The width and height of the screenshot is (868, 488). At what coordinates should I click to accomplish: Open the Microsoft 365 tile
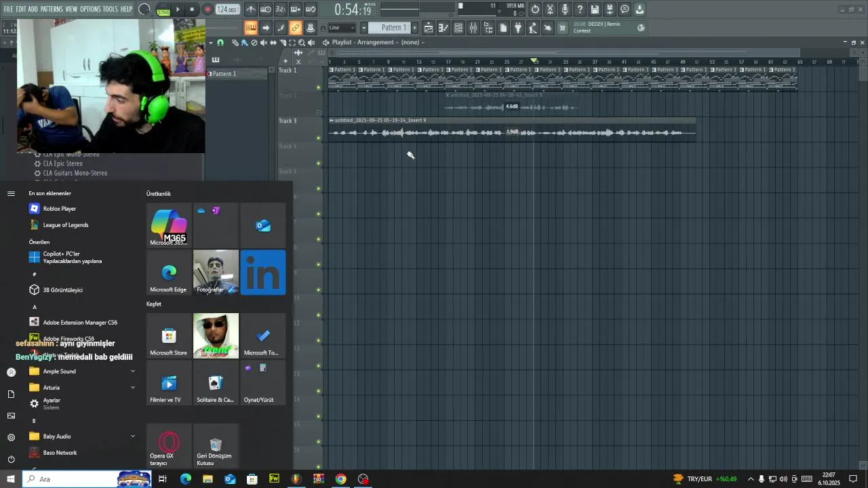(169, 225)
